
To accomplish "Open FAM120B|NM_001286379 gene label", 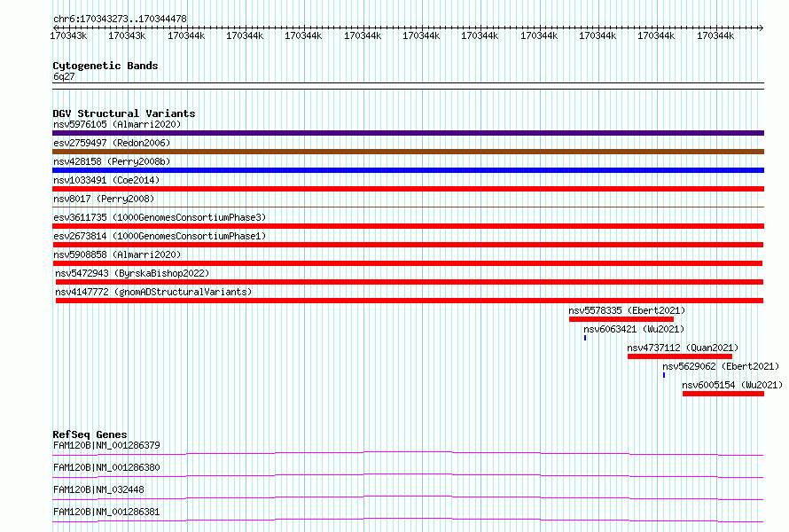I will coord(106,445).
